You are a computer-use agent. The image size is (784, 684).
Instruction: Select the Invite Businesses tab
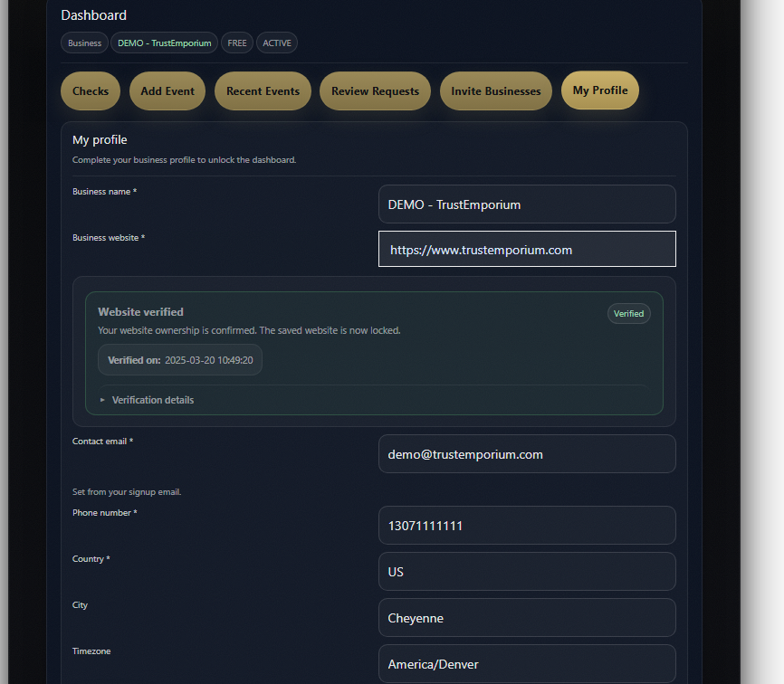click(496, 91)
